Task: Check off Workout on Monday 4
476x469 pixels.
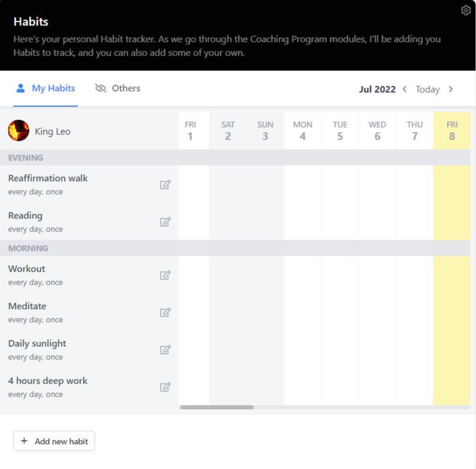Action: (302, 275)
